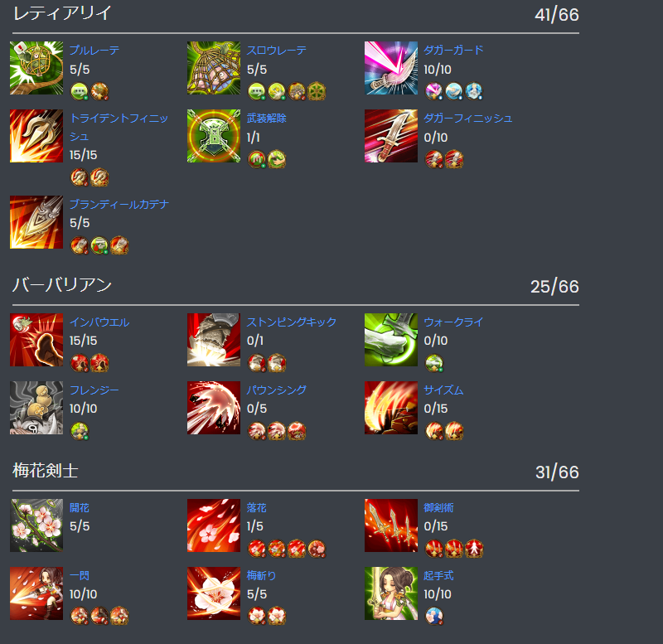Select the フレンジー skill icon

(x=36, y=408)
